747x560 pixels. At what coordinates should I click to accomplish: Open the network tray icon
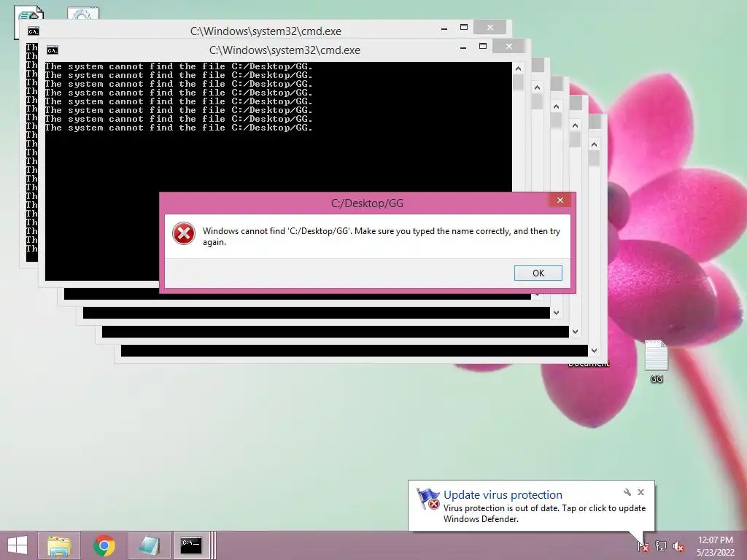pyautogui.click(x=661, y=545)
